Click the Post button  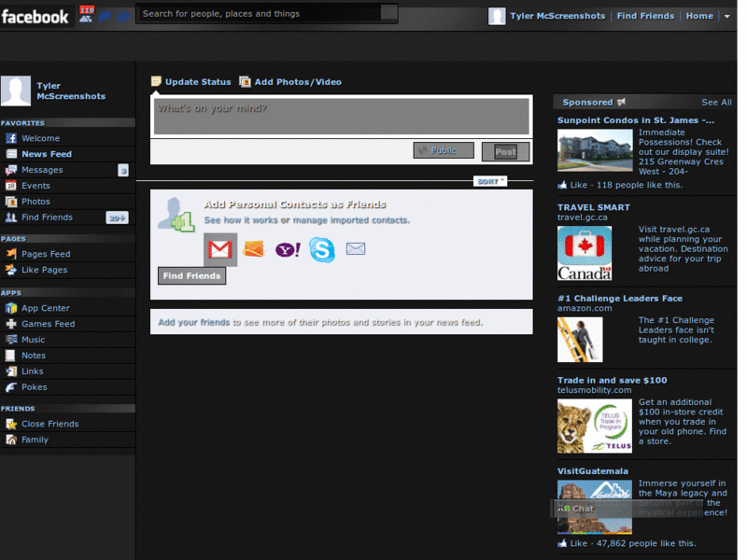tap(505, 152)
